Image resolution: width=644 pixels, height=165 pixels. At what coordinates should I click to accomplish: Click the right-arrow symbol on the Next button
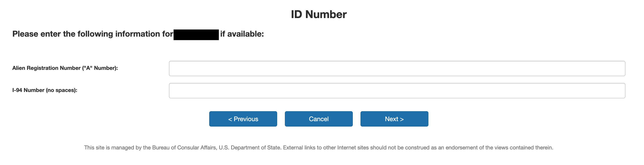[x=402, y=119]
